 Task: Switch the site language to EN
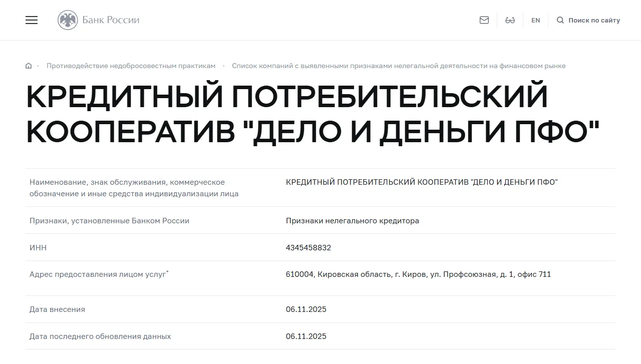(536, 20)
